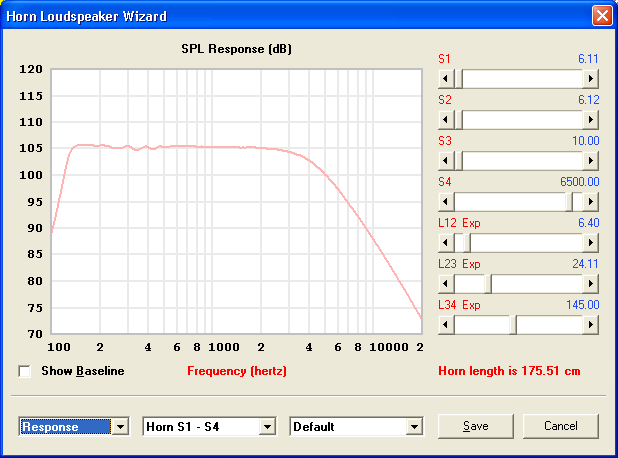Click the S2 slider left arrow
This screenshot has height=458, width=618.
[x=446, y=120]
